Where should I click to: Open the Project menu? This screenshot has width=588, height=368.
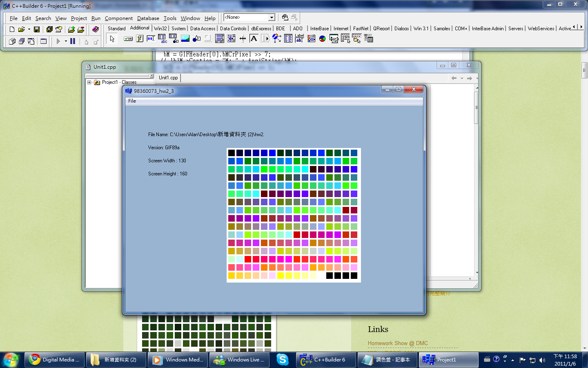[79, 18]
